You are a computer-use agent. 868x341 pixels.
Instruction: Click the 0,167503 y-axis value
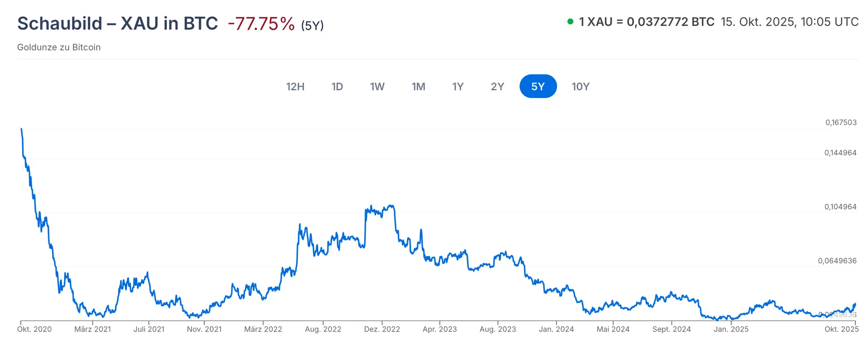coord(841,122)
